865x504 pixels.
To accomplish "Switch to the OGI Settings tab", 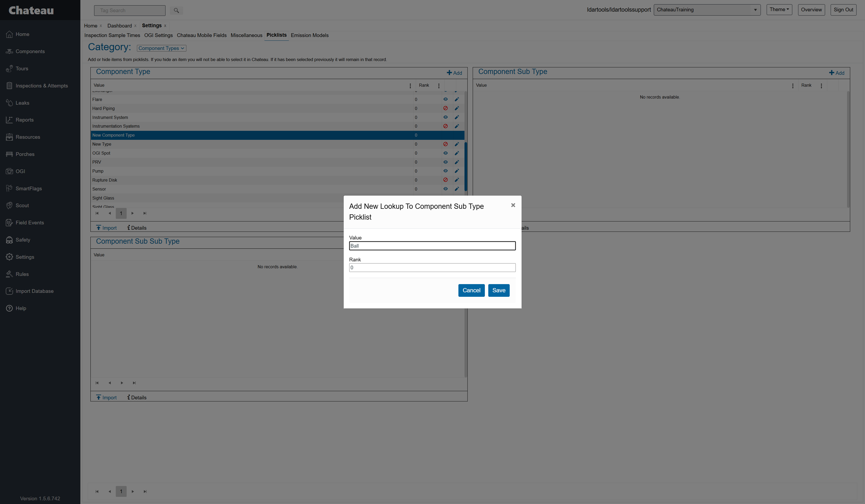I will [158, 35].
